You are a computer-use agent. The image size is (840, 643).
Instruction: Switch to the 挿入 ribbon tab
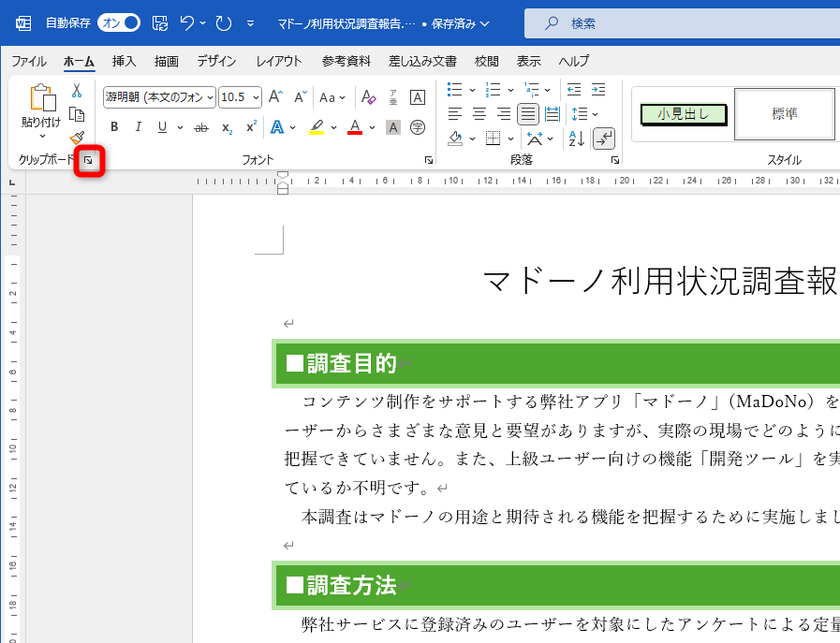(125, 61)
